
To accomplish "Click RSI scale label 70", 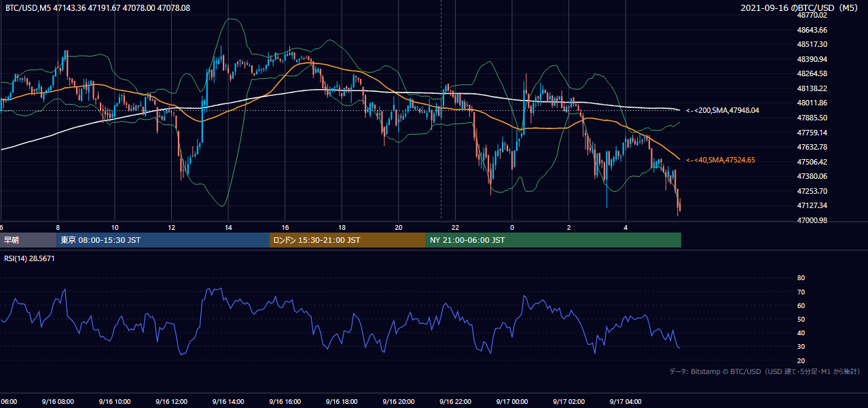I will 801,292.
